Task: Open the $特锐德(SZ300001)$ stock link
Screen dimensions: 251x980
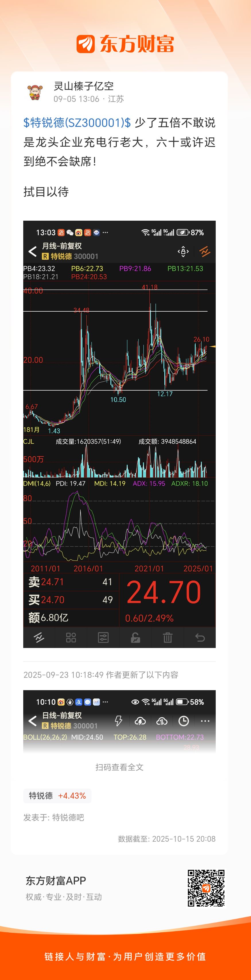Action: [77, 123]
